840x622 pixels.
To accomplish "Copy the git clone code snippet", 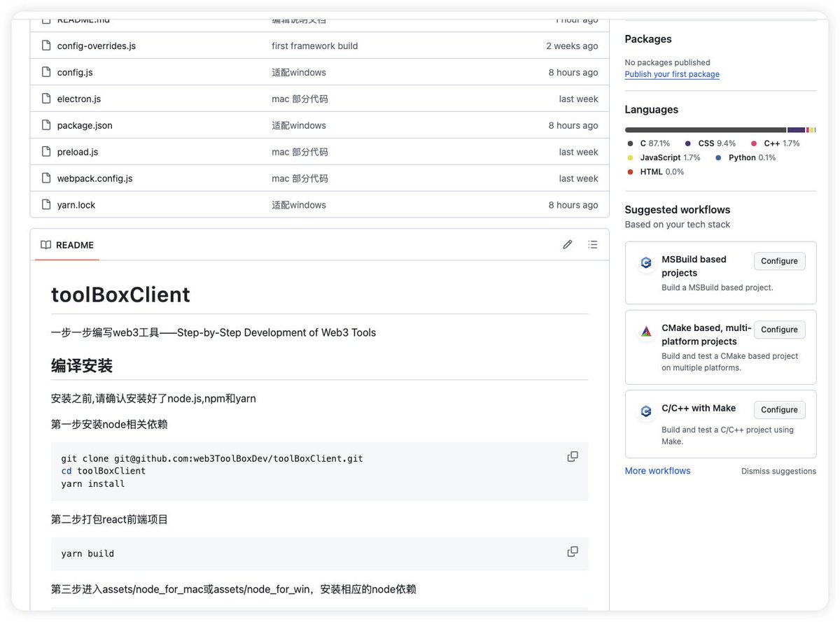I will click(x=573, y=455).
